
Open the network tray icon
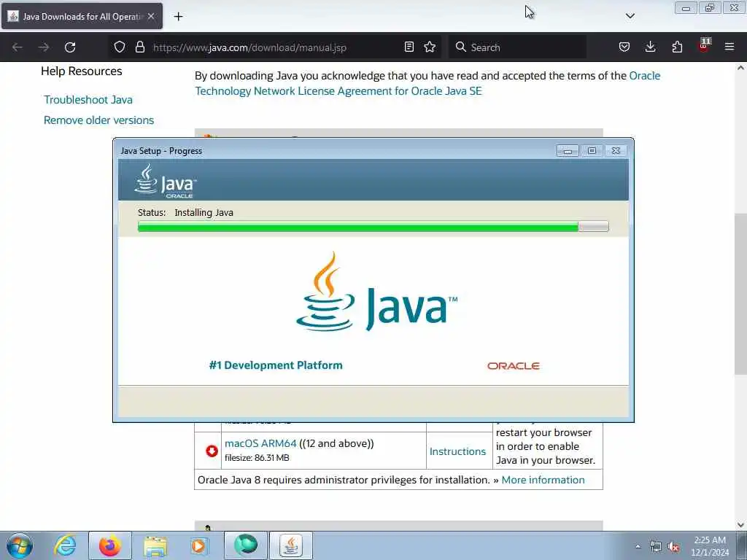(x=656, y=547)
